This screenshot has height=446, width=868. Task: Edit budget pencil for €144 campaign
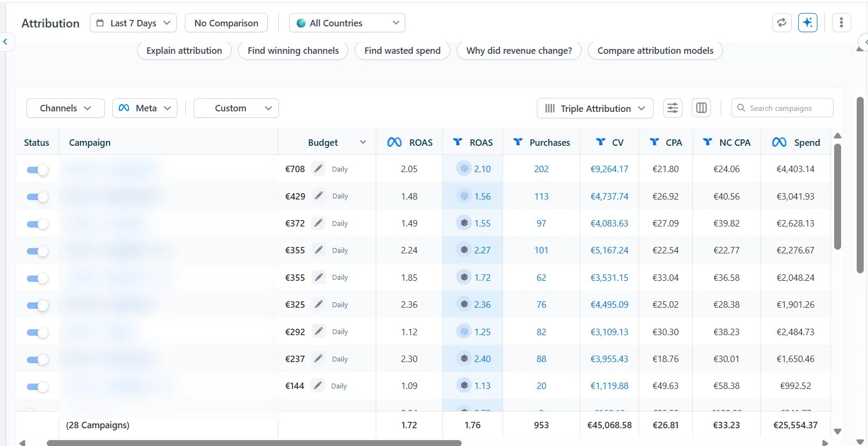click(318, 385)
